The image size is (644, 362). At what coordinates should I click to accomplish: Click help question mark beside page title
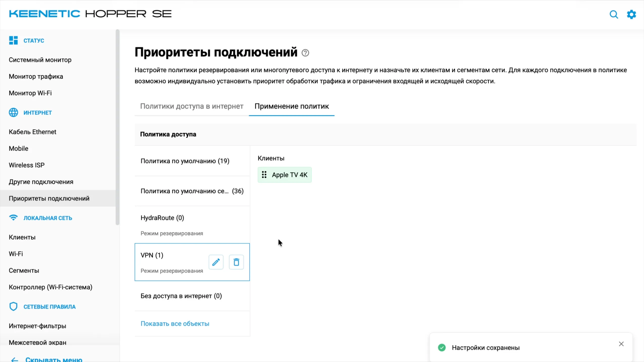click(305, 53)
